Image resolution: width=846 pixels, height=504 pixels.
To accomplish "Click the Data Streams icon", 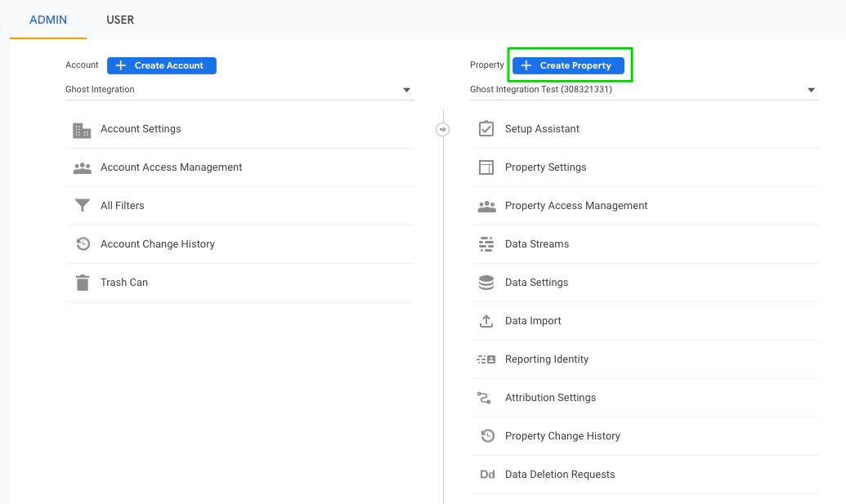I will point(486,244).
